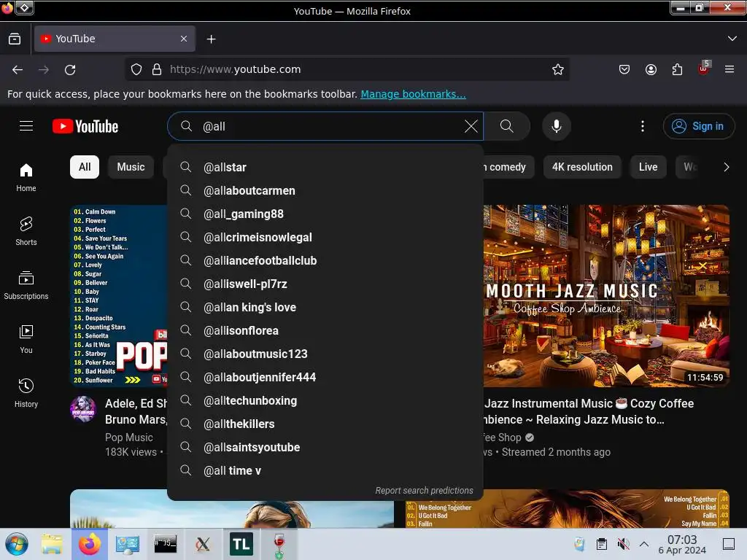Choose suggestion @allan king's love
747x560 pixels.
tap(325, 307)
